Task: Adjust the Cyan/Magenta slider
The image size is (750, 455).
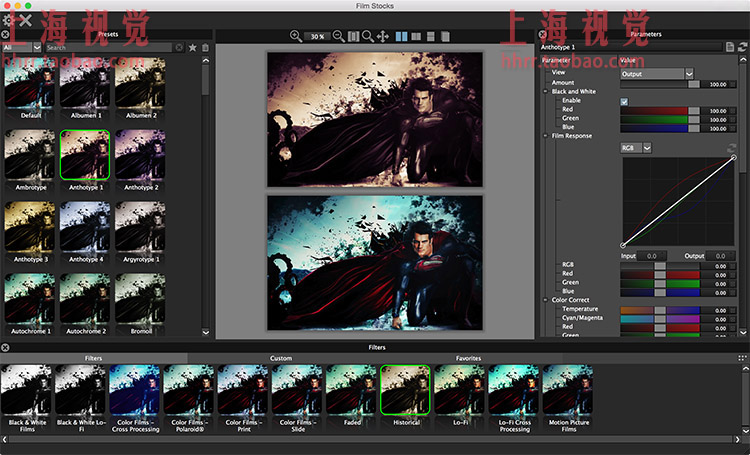Action: coord(660,319)
